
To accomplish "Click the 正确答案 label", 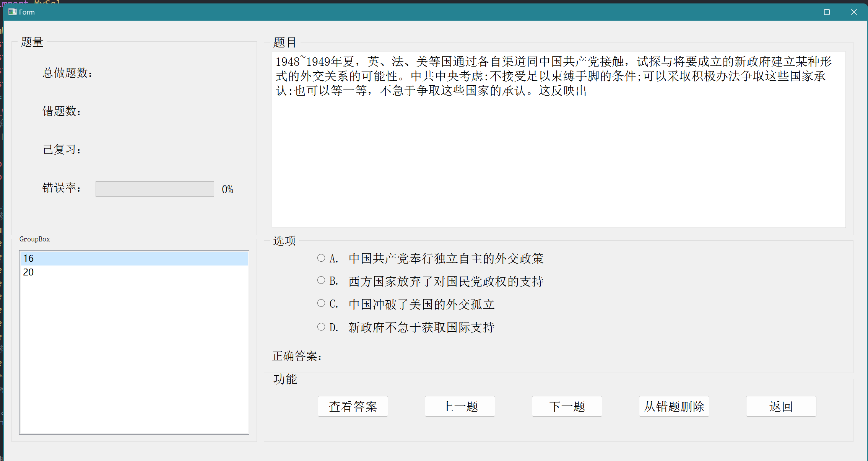I will (x=297, y=356).
